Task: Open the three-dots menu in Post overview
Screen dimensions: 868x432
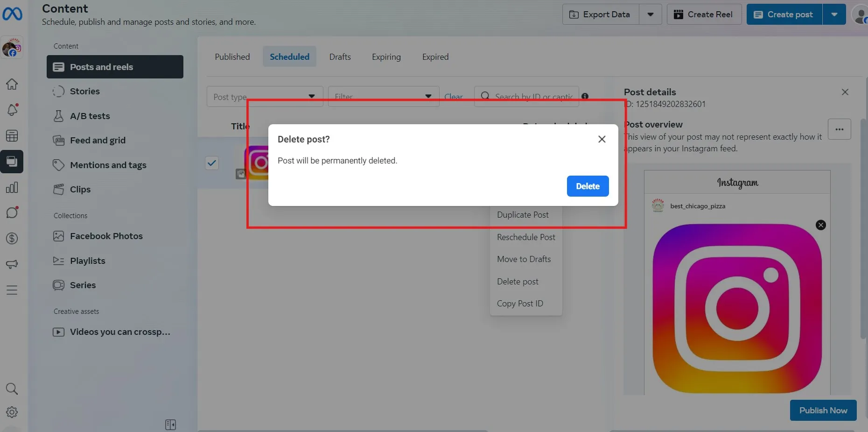Action: [x=839, y=129]
